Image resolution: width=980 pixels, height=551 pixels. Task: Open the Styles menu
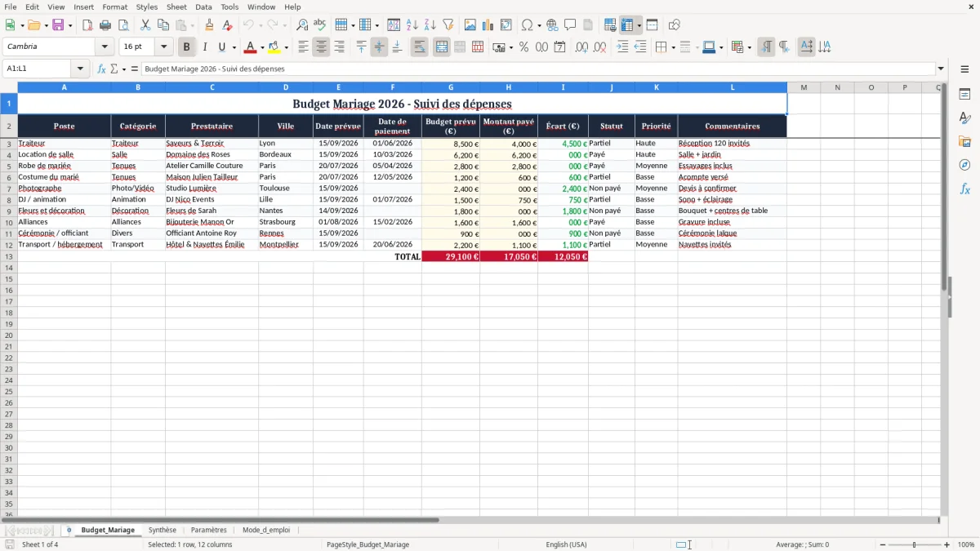147,7
